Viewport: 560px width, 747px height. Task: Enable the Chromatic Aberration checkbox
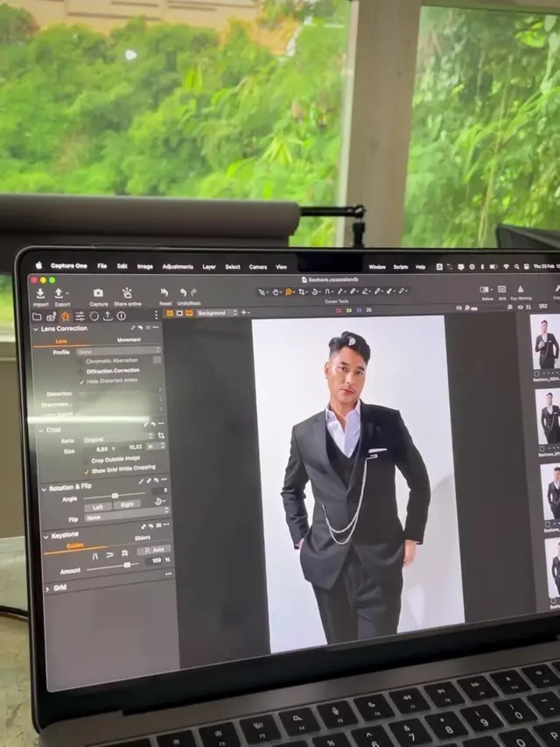point(81,361)
